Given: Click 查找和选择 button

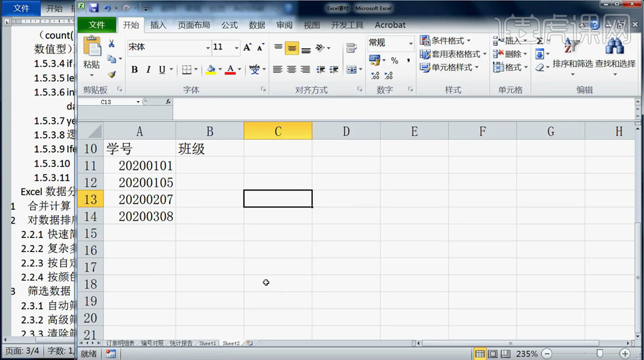Looking at the screenshot, I should pyautogui.click(x=615, y=57).
